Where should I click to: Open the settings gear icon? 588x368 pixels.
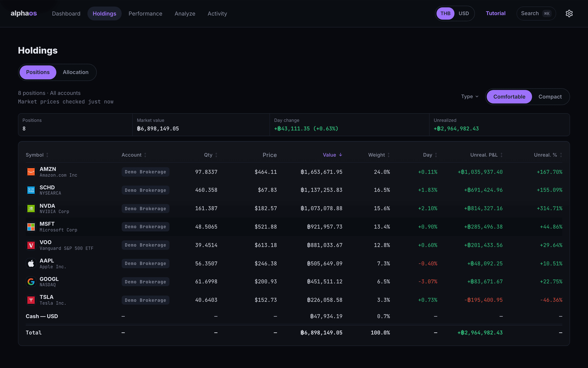pos(569,13)
